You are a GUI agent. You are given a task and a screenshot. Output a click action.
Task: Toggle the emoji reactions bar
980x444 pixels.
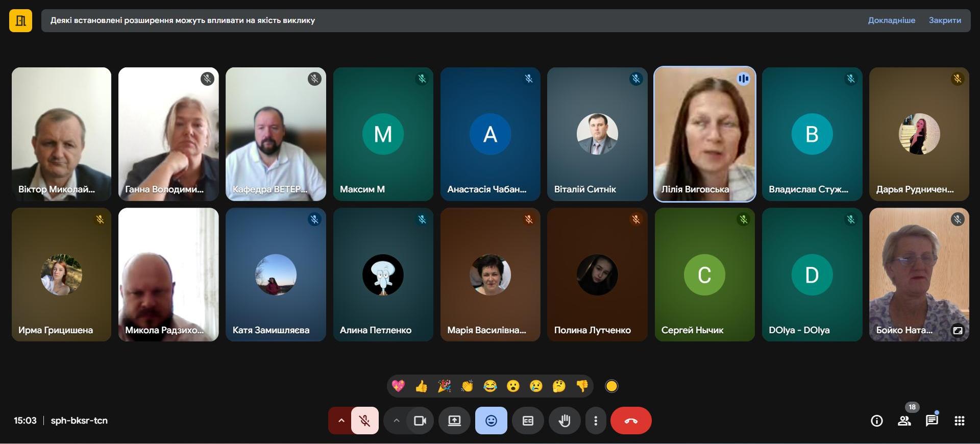tap(491, 421)
